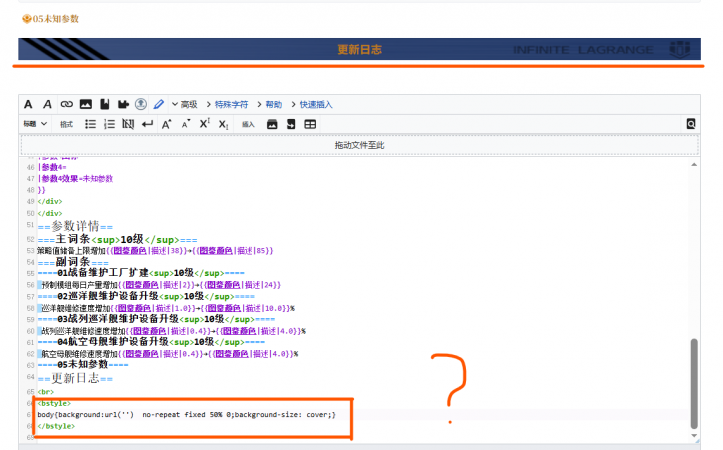
Task: Collapse the 高级 toolbar section
Action: [x=184, y=104]
